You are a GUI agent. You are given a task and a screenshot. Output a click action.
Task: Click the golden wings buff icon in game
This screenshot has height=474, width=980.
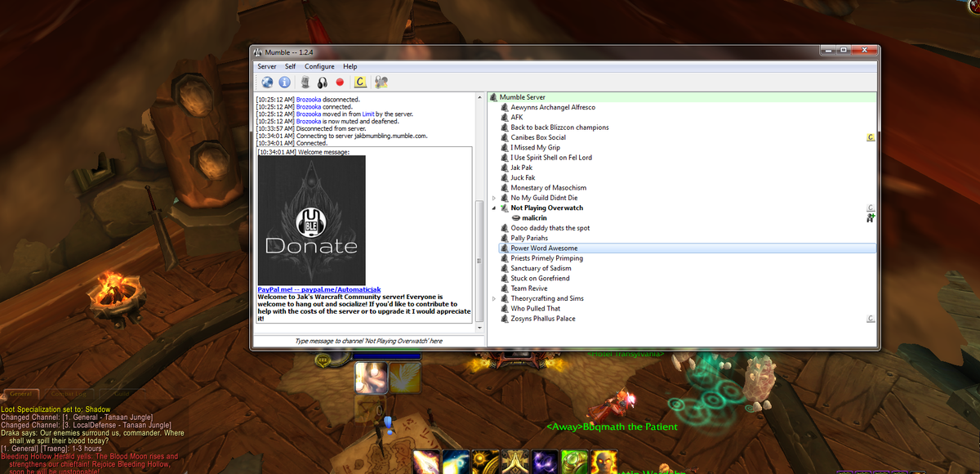(404, 378)
